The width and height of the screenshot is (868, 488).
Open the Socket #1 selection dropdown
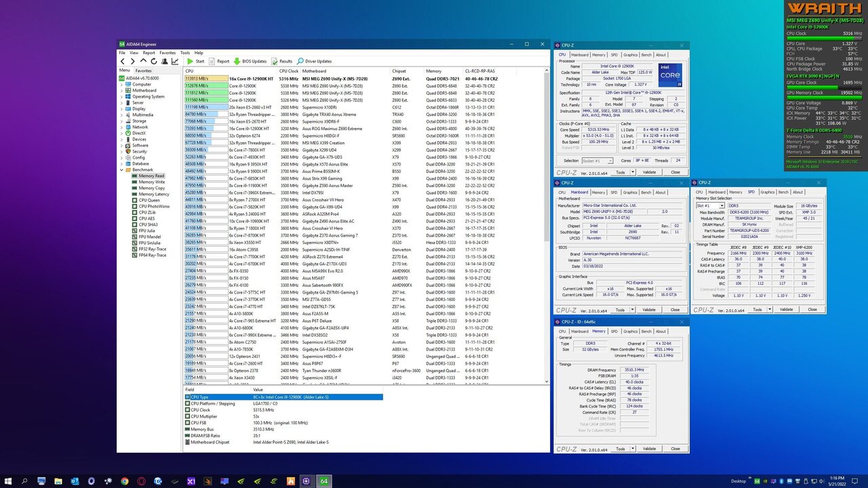coord(597,161)
